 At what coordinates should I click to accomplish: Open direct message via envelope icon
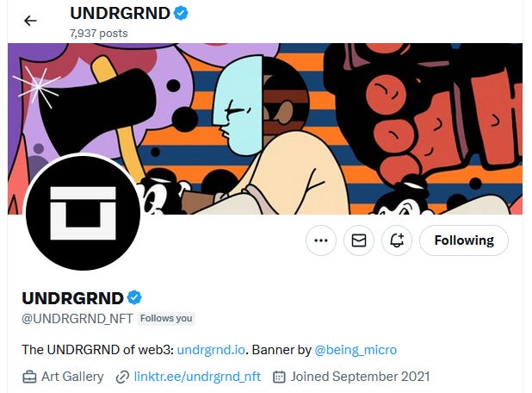click(359, 240)
